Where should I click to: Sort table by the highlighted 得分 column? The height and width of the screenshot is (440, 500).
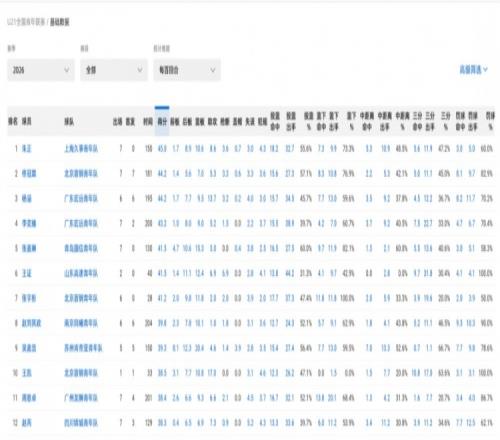click(162, 122)
